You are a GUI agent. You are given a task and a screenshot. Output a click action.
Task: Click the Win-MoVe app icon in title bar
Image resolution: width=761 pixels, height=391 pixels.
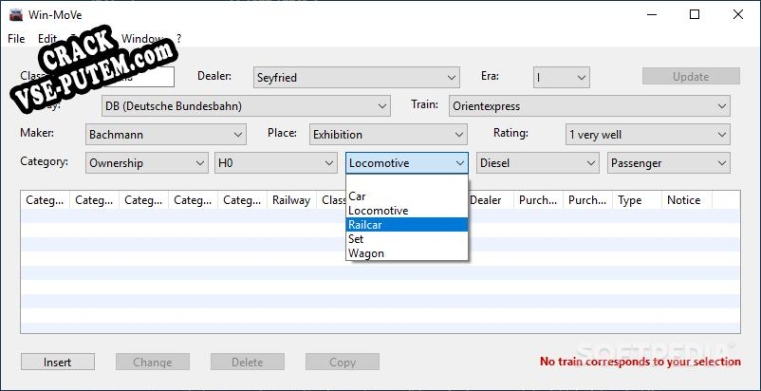[x=16, y=15]
